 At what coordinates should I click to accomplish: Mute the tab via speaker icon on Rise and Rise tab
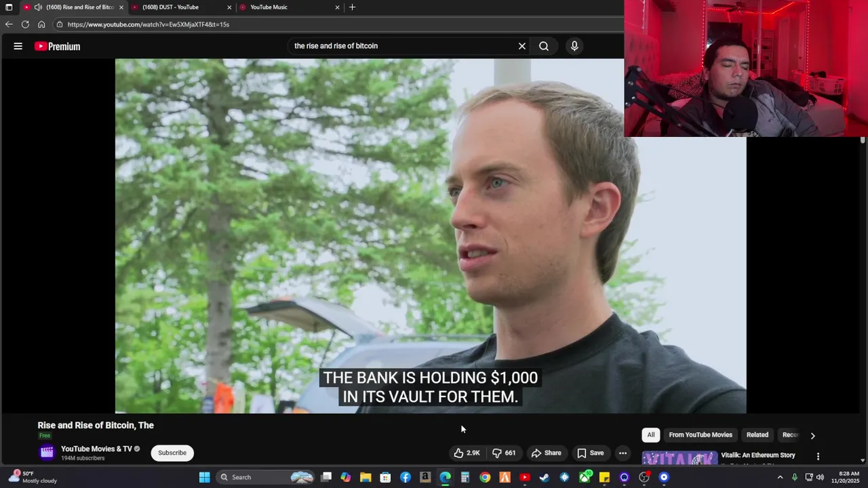(38, 7)
